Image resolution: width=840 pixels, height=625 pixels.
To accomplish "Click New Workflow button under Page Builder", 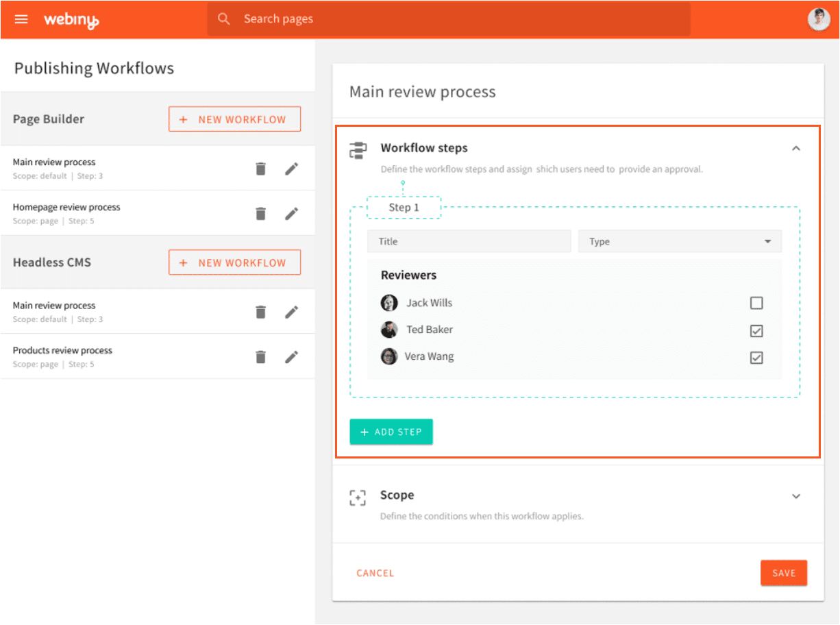I will pyautogui.click(x=234, y=119).
